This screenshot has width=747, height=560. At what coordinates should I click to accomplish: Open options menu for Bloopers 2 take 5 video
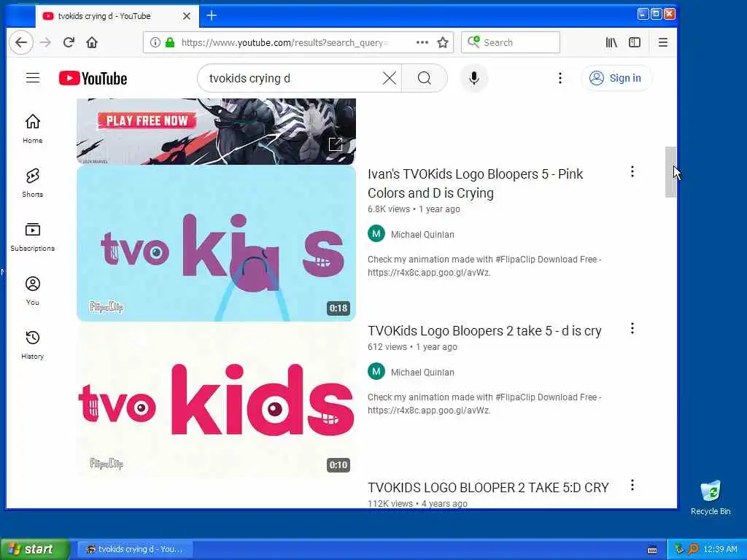click(632, 328)
